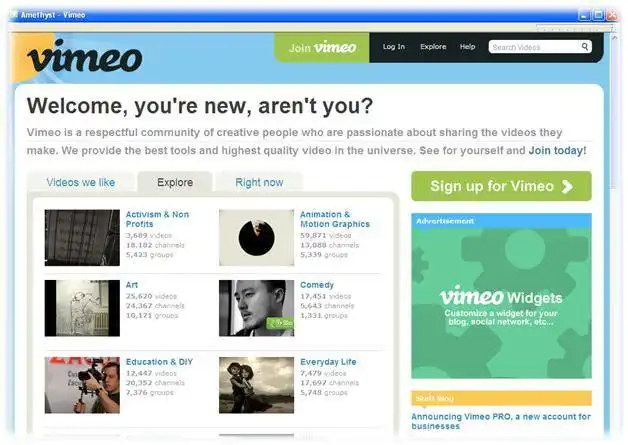Open the Comedy category link
The width and height of the screenshot is (628, 445).
click(317, 285)
